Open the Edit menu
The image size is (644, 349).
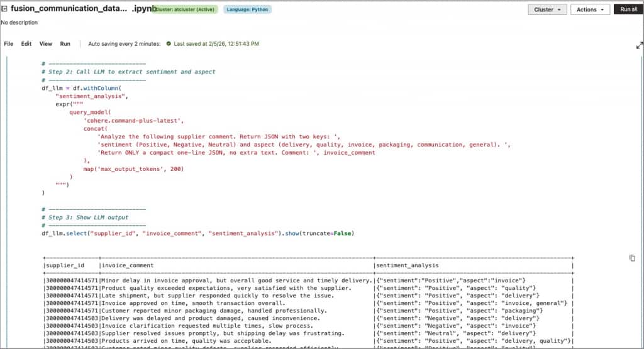tap(26, 43)
